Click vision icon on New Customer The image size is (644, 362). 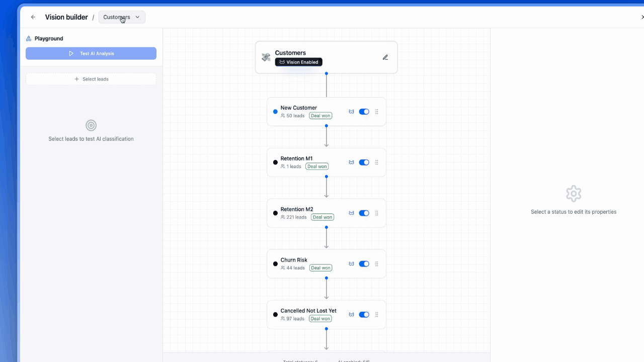click(351, 112)
